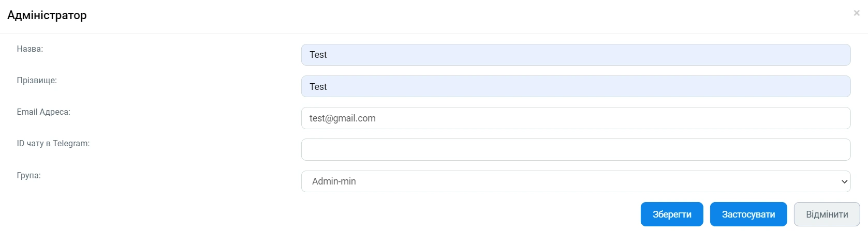
Task: Click the test@gmail.com text in the email field
Action: click(x=343, y=118)
